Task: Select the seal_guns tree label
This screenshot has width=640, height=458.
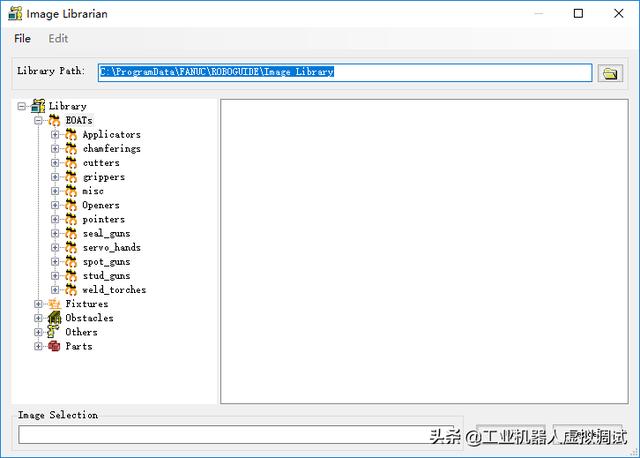Action: tap(106, 233)
